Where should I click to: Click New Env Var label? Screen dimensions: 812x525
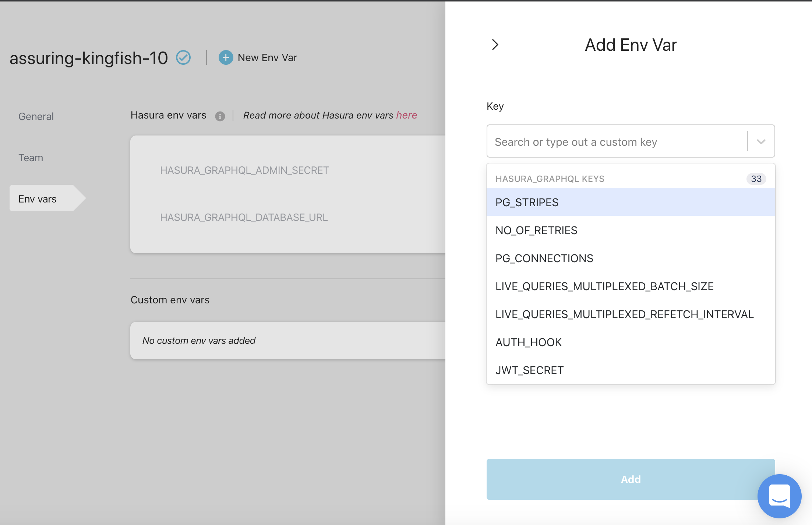(x=267, y=57)
